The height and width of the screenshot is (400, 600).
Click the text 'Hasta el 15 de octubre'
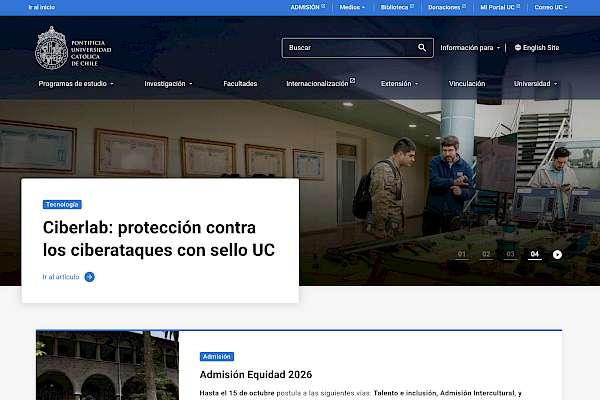click(237, 393)
